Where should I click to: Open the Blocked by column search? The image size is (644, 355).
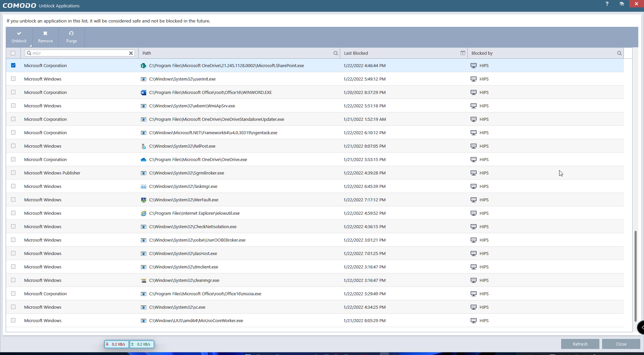click(x=620, y=53)
